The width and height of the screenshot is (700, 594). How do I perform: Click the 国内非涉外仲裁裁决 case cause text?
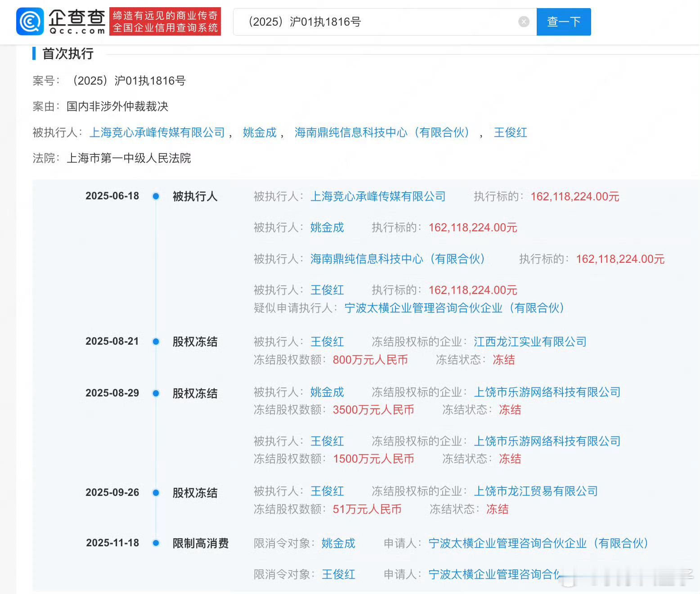pos(117,106)
